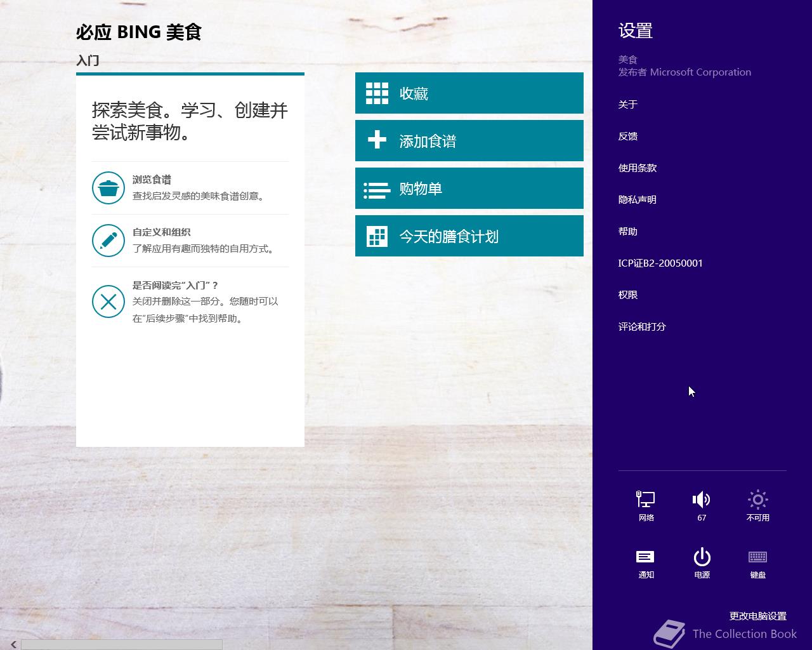
Task: Click the brightness icon labeled 不可用
Action: click(x=757, y=506)
